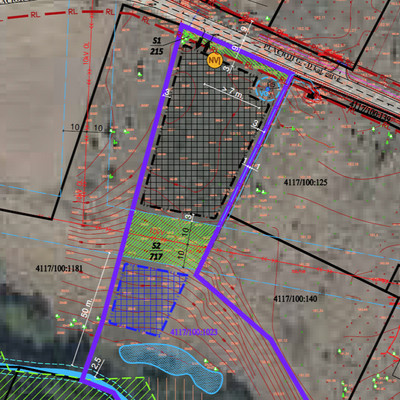Click the S1 215 label
Viewport: 400px width, 400px height.
click(157, 46)
